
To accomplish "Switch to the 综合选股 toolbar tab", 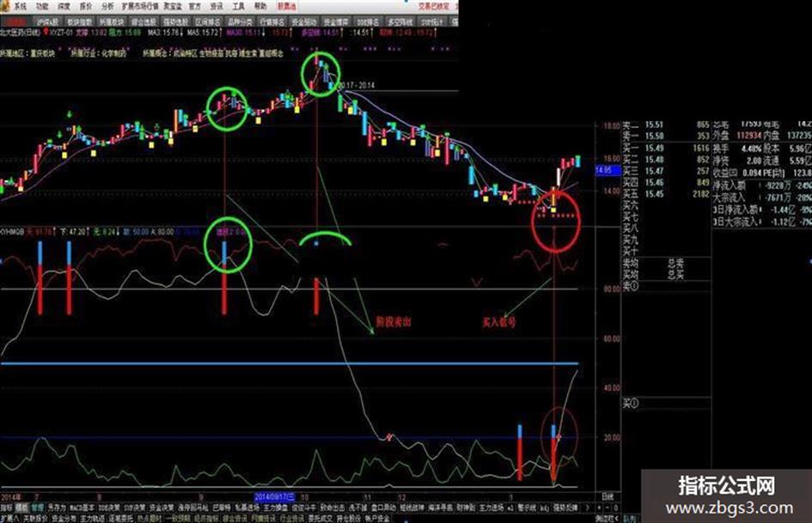I will (143, 21).
